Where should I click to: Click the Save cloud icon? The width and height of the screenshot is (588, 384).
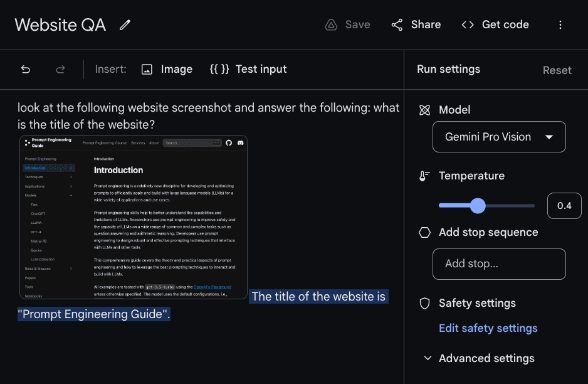[330, 24]
